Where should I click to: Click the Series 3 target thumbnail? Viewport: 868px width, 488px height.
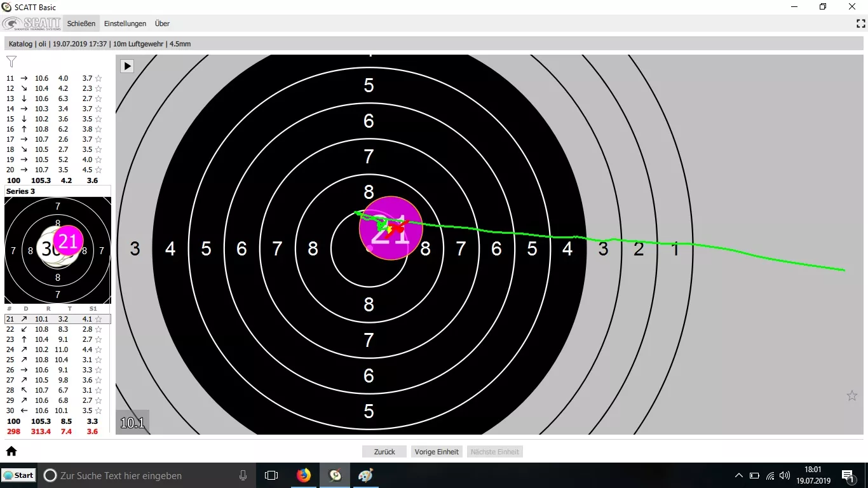pyautogui.click(x=58, y=250)
